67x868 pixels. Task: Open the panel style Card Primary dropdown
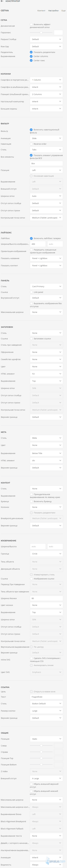(47, 286)
